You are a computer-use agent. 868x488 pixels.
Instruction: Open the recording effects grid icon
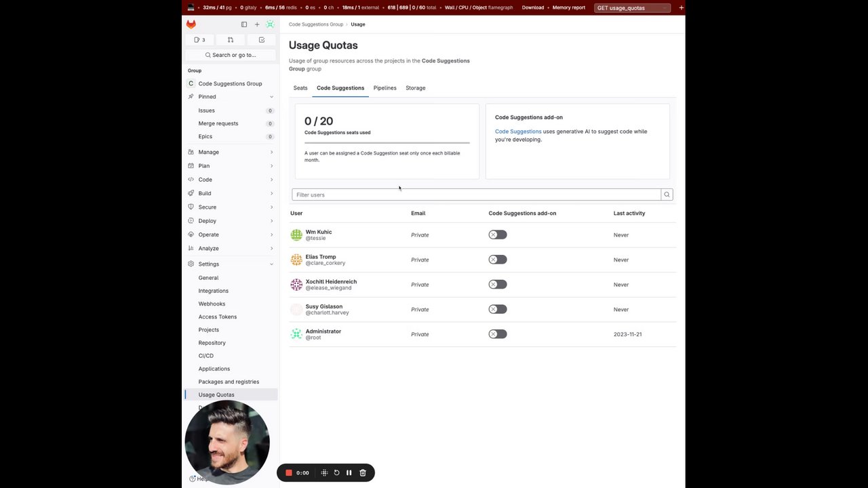324,472
